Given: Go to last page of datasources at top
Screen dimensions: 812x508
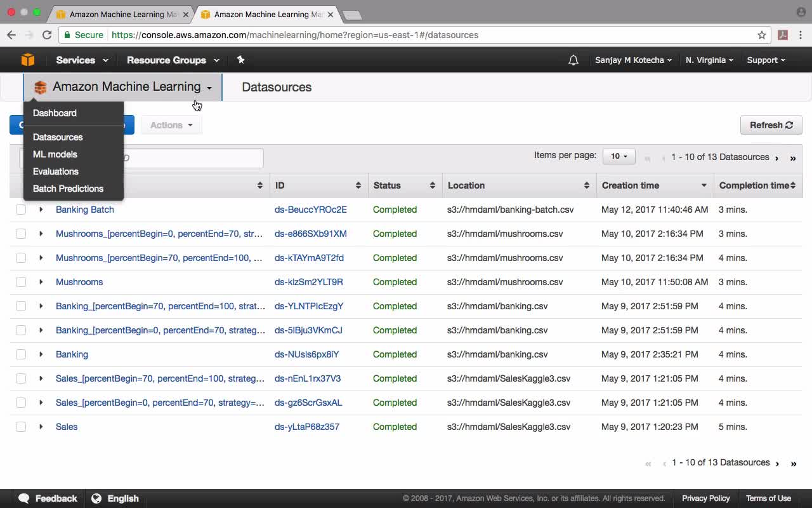Looking at the screenshot, I should 792,158.
